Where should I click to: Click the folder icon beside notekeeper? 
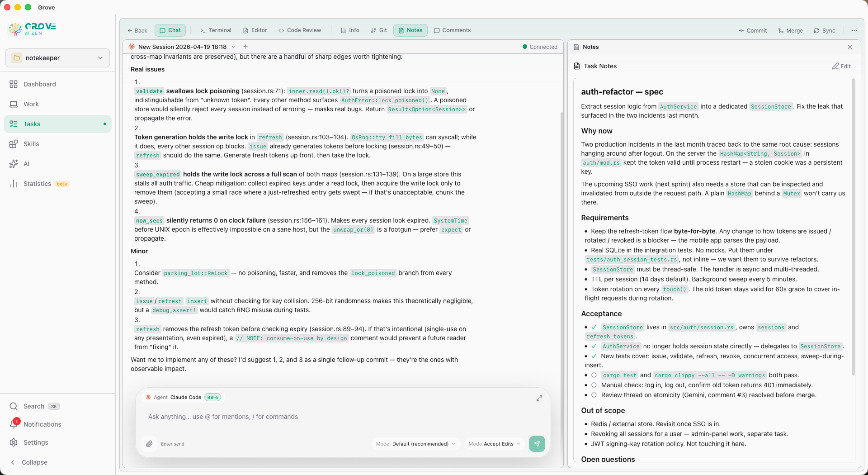(x=17, y=58)
